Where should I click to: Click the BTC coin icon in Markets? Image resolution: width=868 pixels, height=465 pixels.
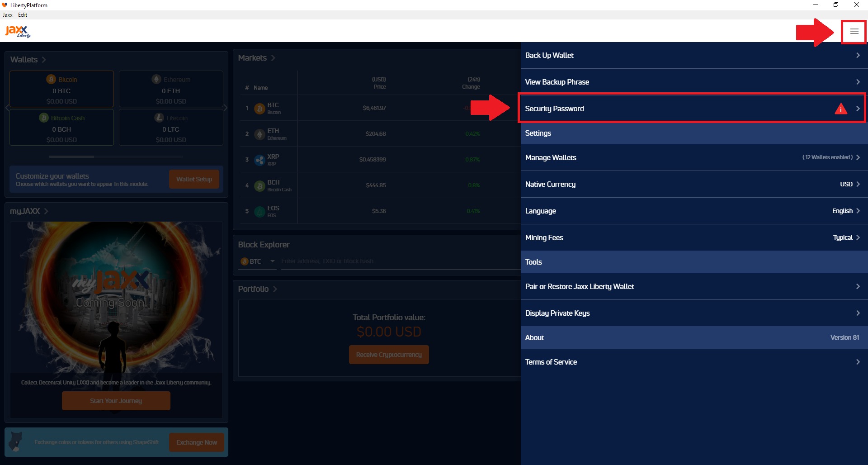click(259, 109)
